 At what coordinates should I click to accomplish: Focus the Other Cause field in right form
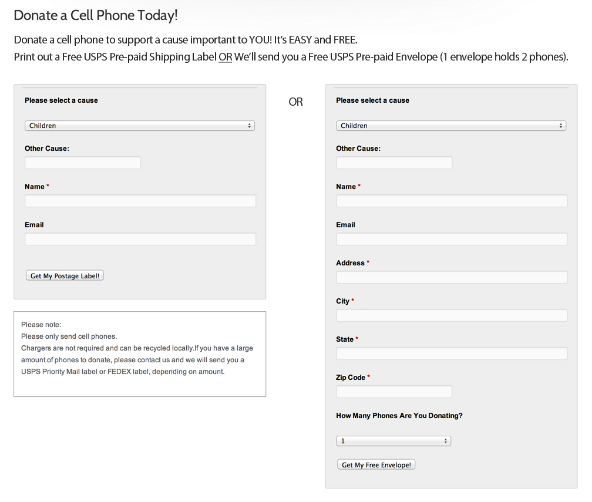tap(394, 163)
